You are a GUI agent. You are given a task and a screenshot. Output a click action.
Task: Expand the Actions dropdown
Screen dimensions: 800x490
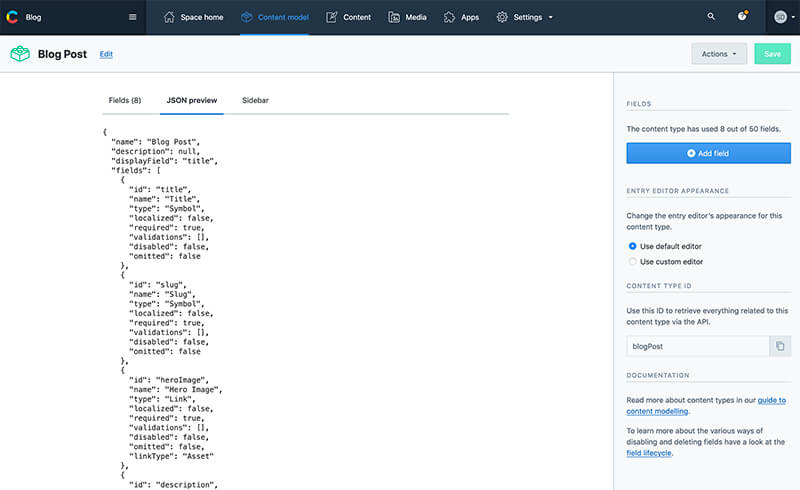(718, 54)
